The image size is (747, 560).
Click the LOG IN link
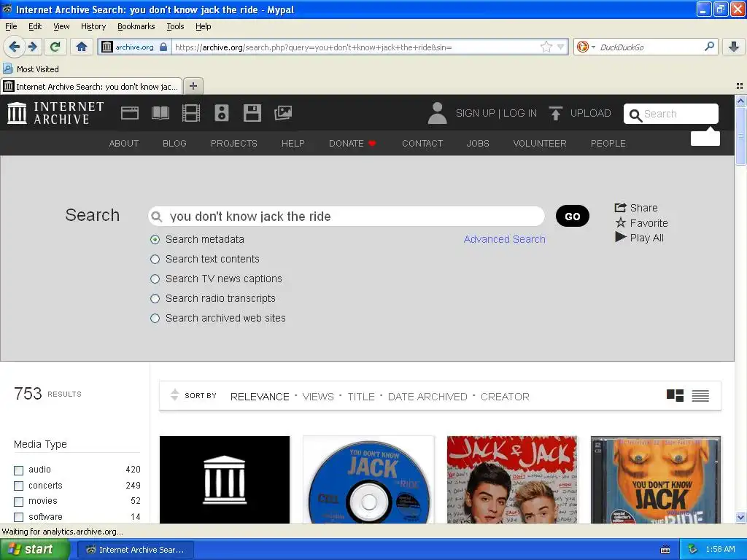tap(519, 113)
